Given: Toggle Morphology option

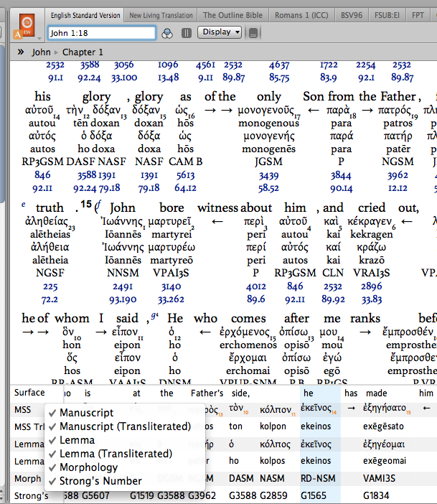Looking at the screenshot, I should pos(83,467).
